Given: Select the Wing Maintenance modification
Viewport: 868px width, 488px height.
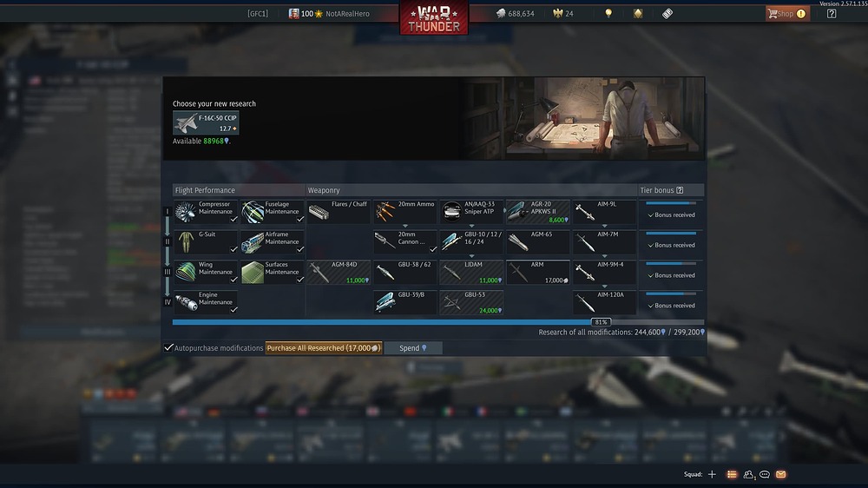Looking at the screenshot, I should click(x=206, y=273).
